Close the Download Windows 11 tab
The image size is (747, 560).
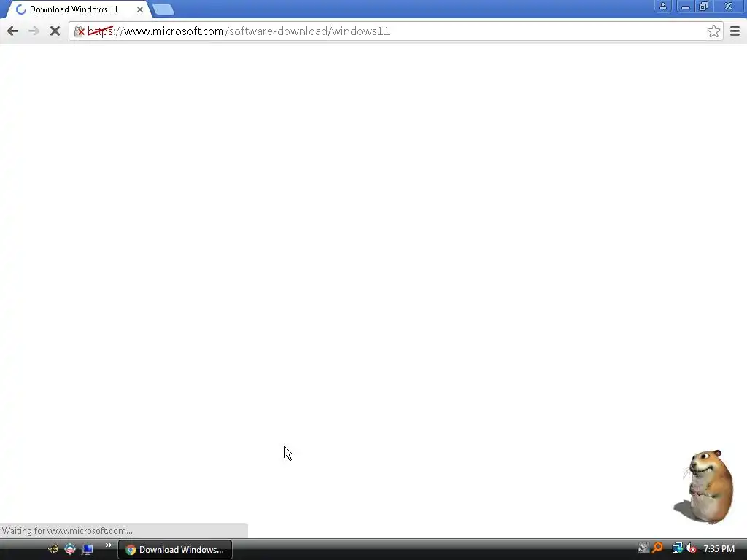pos(140,9)
